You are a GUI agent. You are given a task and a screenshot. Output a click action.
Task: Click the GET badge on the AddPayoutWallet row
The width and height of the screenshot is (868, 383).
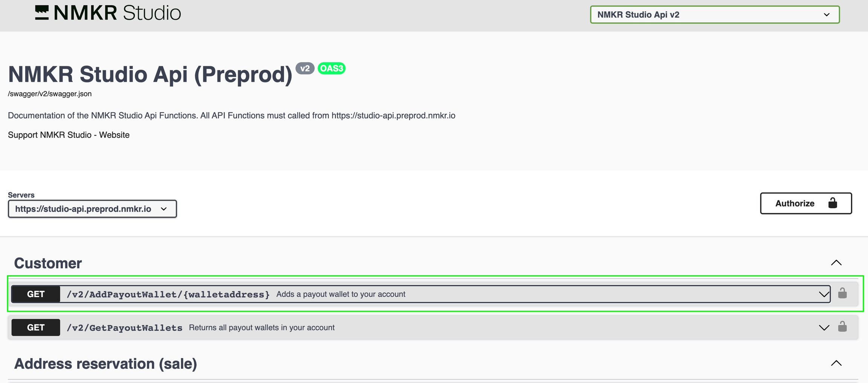point(36,294)
